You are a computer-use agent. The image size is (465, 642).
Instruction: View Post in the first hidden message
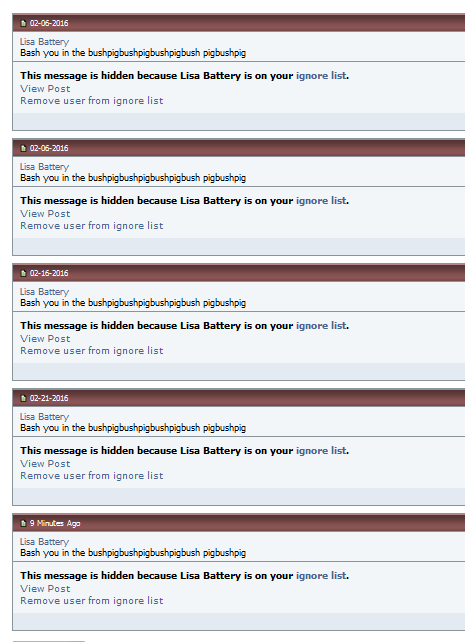coord(45,88)
